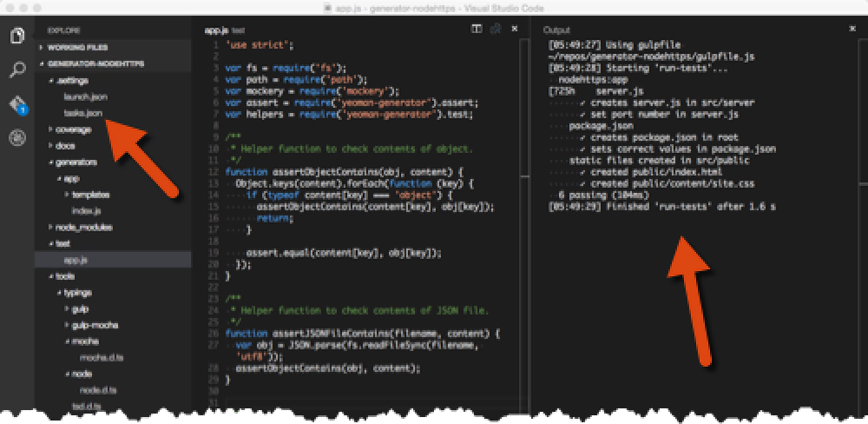This screenshot has height=424, width=868.
Task: Open tasks.json file
Action: [x=83, y=113]
